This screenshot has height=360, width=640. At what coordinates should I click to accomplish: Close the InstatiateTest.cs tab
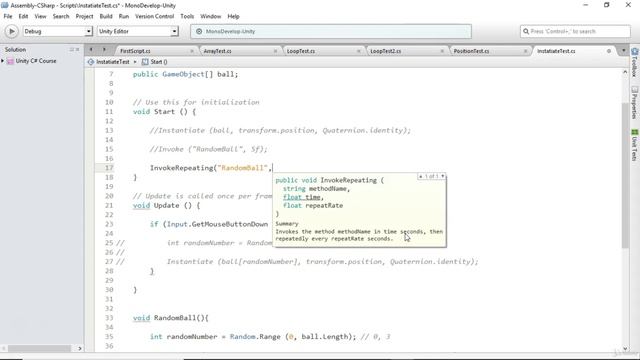coord(609,51)
